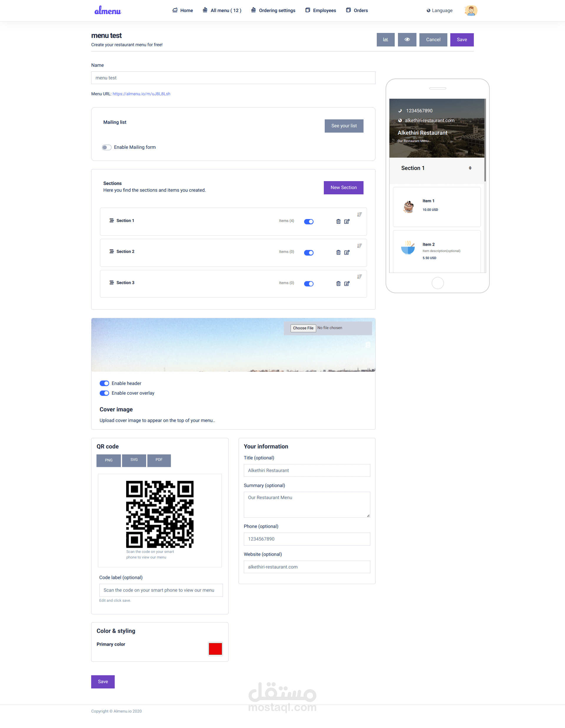Turn off the Section 2 visibility toggle
The height and width of the screenshot is (728, 565).
tap(309, 253)
